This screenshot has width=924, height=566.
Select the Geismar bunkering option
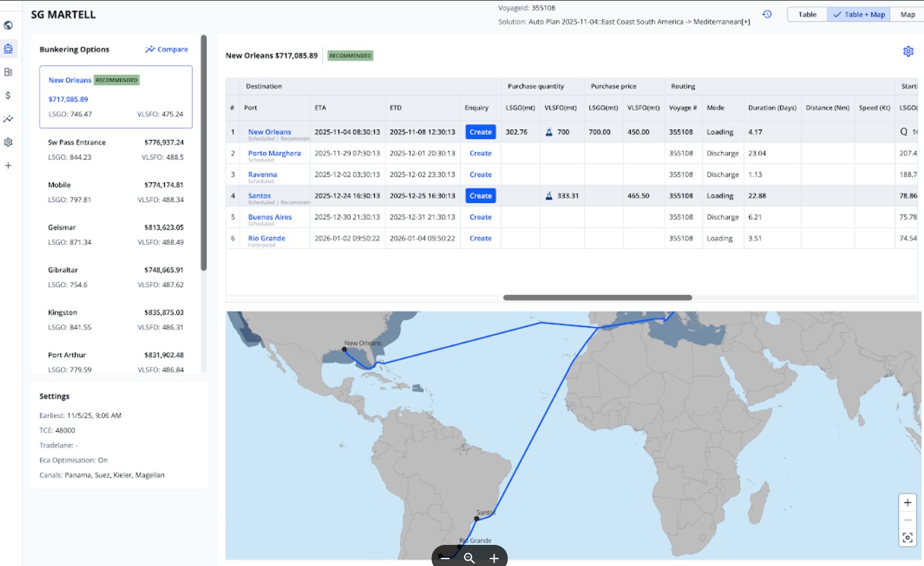tap(116, 234)
